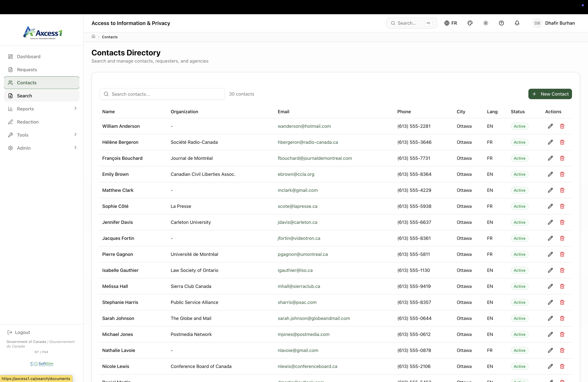Click the New Contact button
588x382 pixels.
tap(550, 94)
